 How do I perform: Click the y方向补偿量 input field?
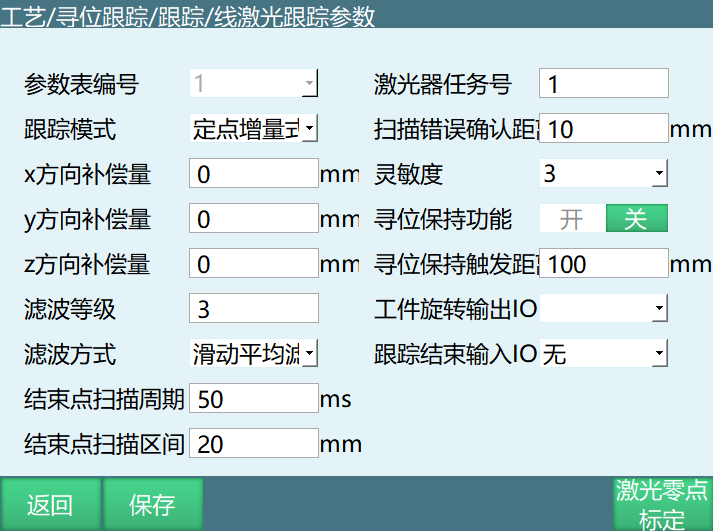(253, 219)
